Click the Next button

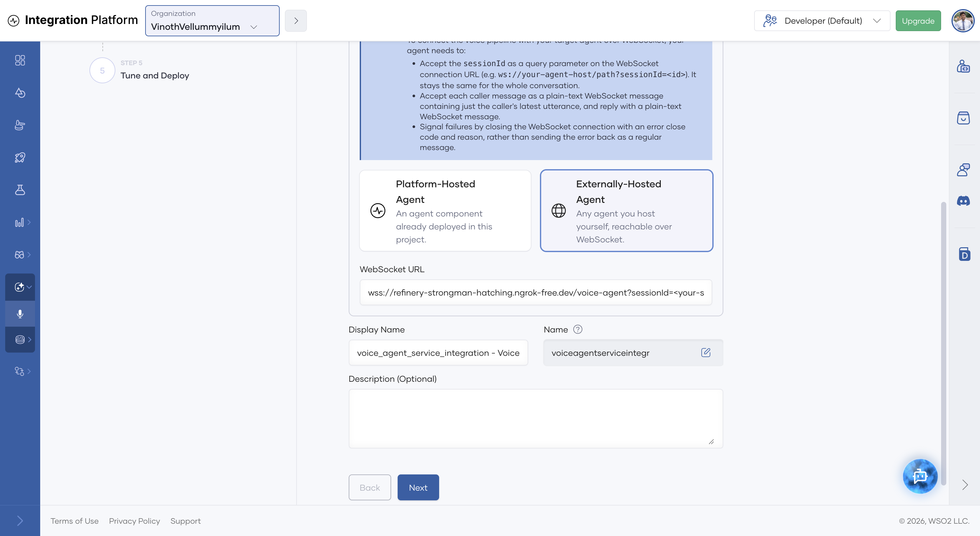(x=418, y=487)
